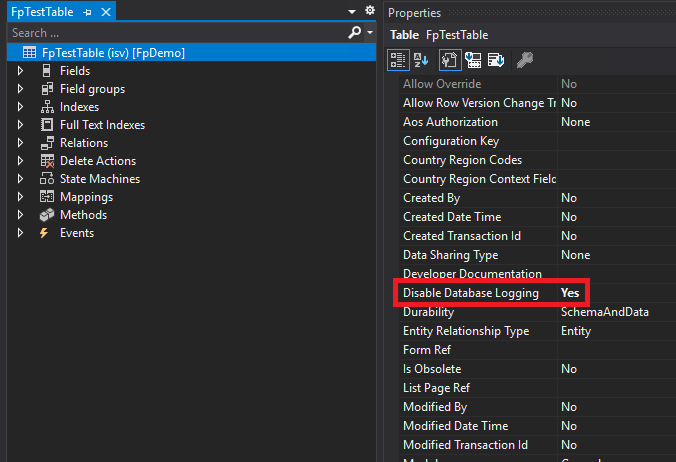The width and height of the screenshot is (676, 462).
Task: Select the Allow Override property row
Action: 537,84
